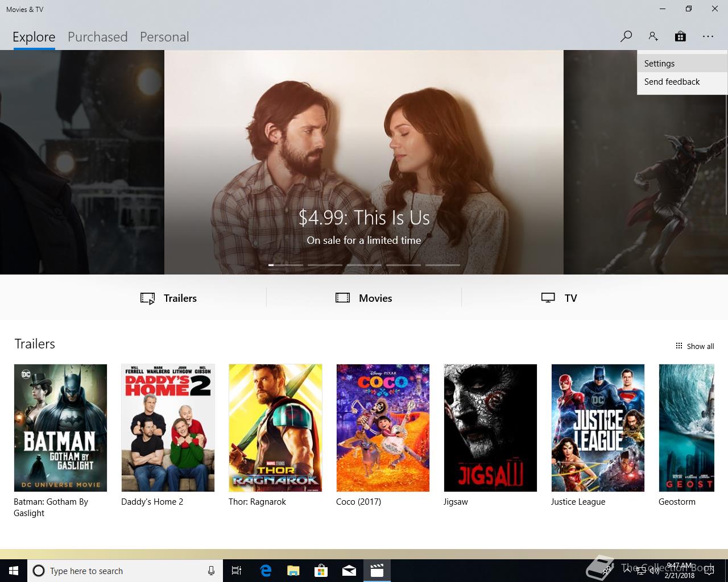
Task: Show the next Thor banner on the right
Action: 646,162
